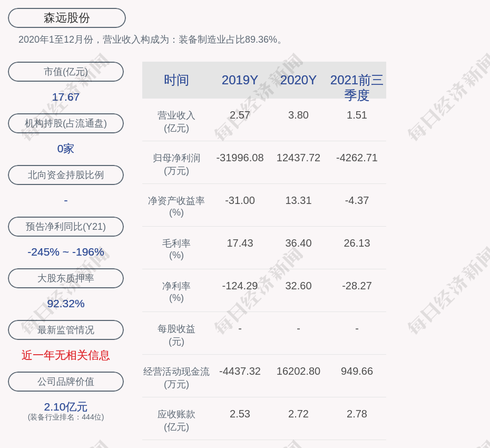Click the red 近一年无相关信息 text

66,355
